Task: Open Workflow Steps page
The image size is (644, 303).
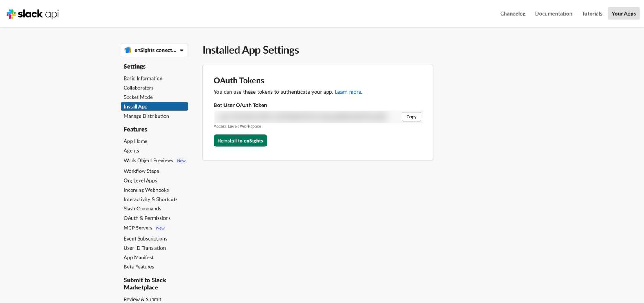Action: point(141,171)
